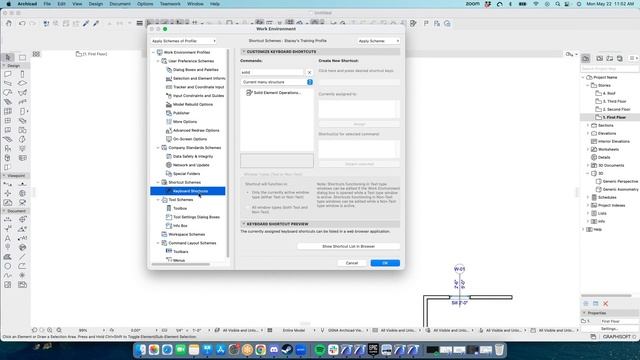
Task: Clear the command search field with X
Action: 309,72
